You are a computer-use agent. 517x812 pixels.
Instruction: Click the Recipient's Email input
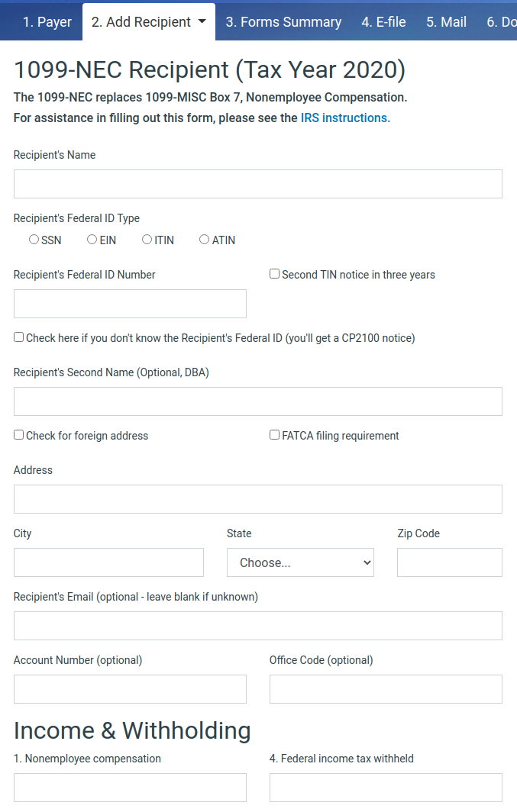(x=257, y=626)
